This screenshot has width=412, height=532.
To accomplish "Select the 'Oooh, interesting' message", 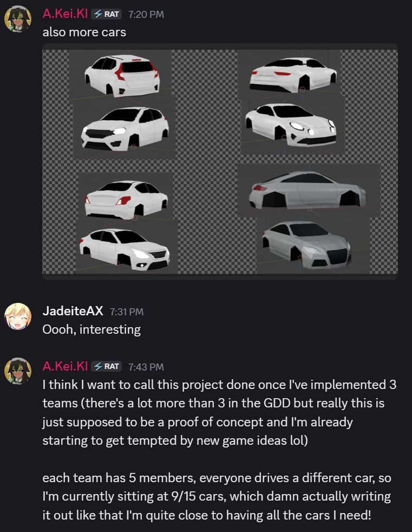I will click(x=91, y=329).
